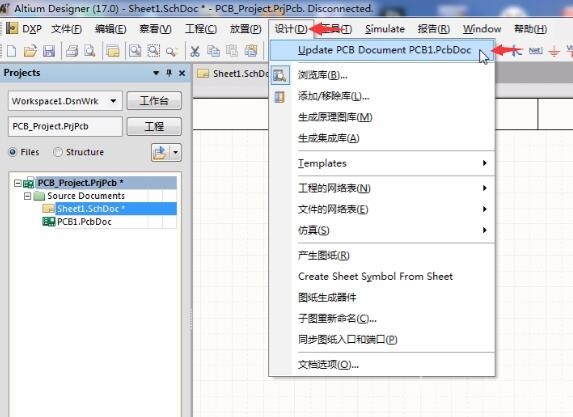Choose Create Sheet Symbol From Sheet
Screen dimensions: 573x417
coord(382,277)
